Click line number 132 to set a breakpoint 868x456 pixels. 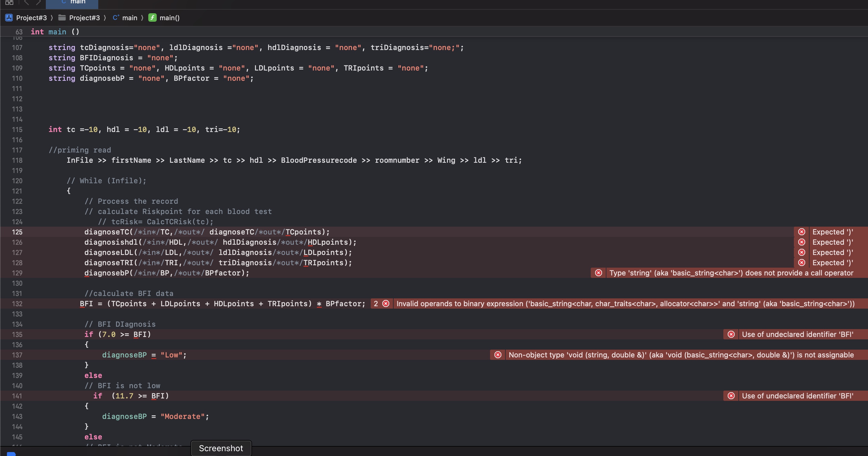(x=17, y=304)
